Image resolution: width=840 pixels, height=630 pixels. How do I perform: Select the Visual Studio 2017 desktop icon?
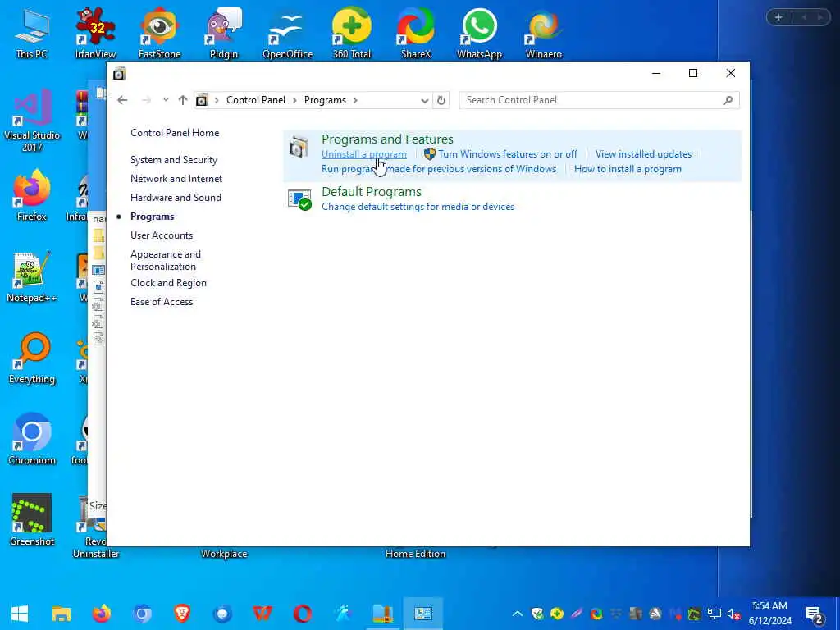(32, 121)
